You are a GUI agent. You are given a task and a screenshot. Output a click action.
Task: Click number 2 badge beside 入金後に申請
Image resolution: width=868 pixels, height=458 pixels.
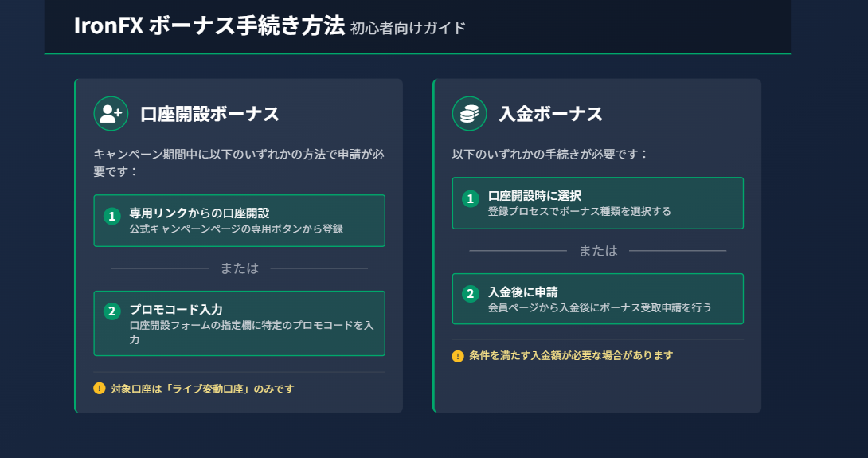[471, 294]
